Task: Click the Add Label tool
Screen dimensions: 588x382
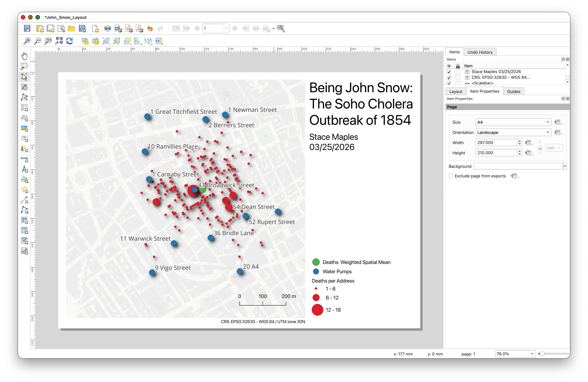Action: (24, 139)
